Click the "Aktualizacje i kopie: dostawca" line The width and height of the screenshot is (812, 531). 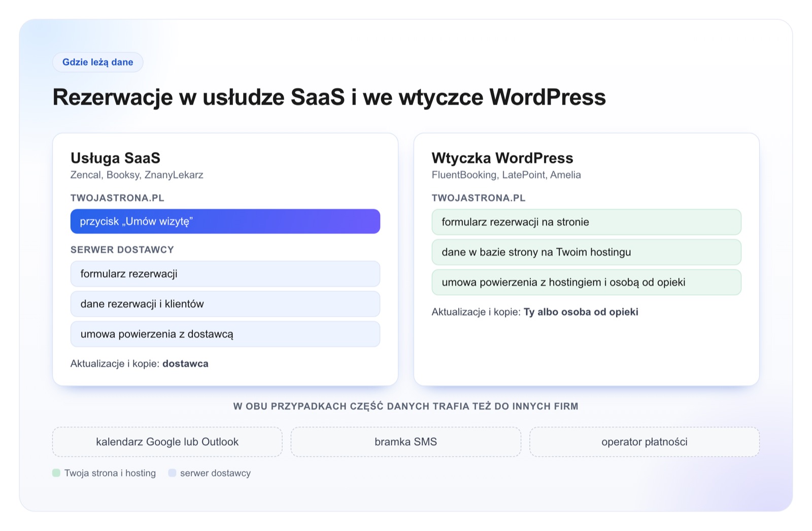coord(140,363)
